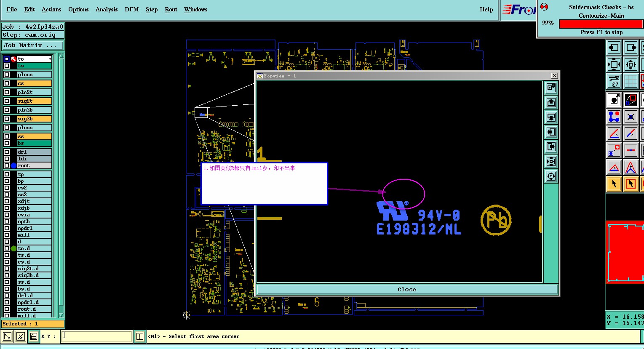The image size is (644, 349).
Task: Click the Close button in Popview
Action: click(407, 289)
